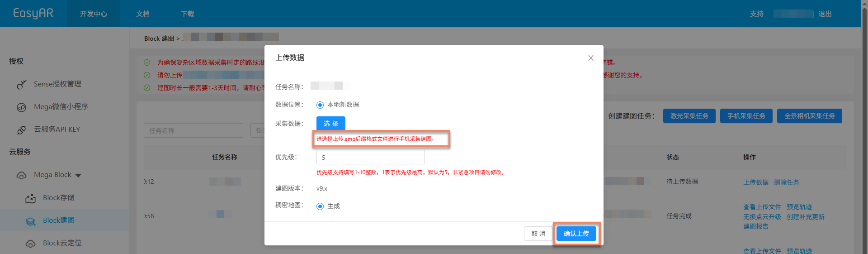This screenshot has width=868, height=254.
Task: Click the 任务名称 column header
Action: click(225, 157)
